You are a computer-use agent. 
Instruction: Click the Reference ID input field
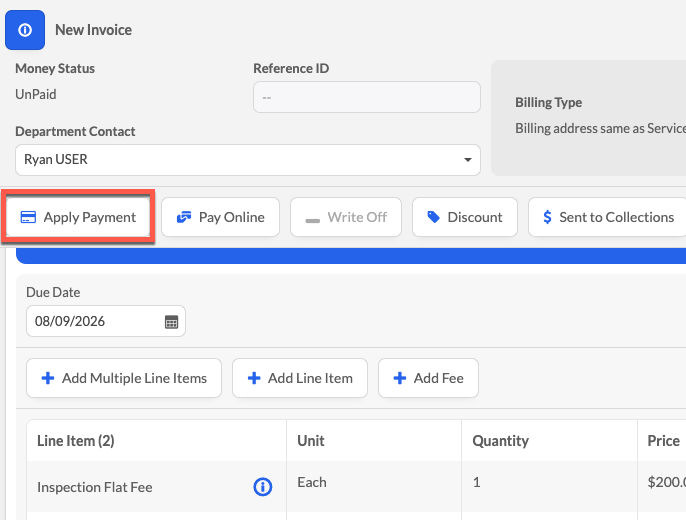click(x=367, y=97)
